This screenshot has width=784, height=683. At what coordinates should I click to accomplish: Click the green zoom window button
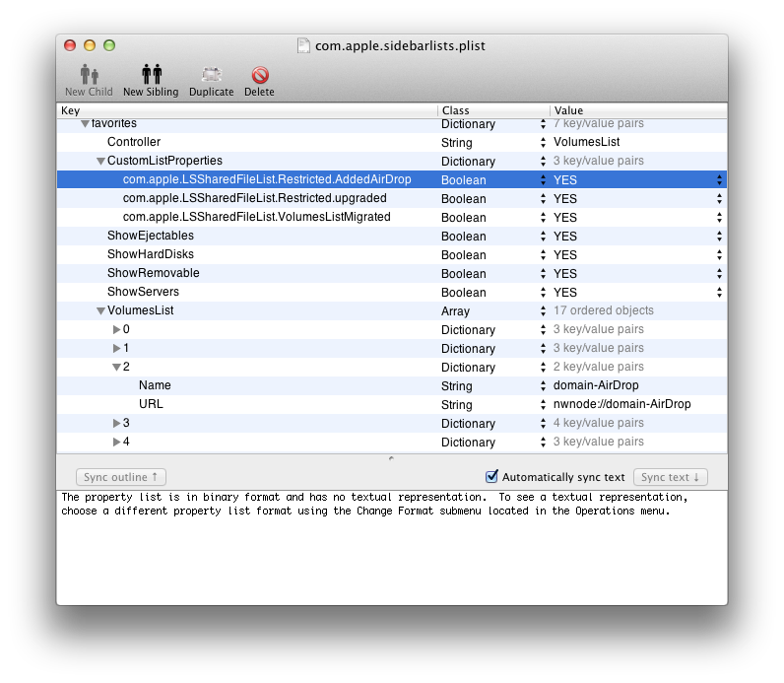[x=109, y=45]
